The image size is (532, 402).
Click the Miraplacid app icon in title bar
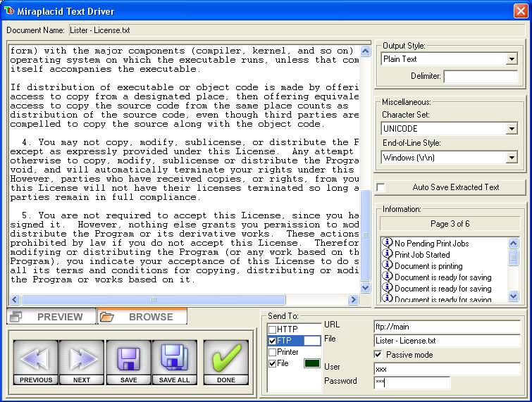(x=9, y=11)
